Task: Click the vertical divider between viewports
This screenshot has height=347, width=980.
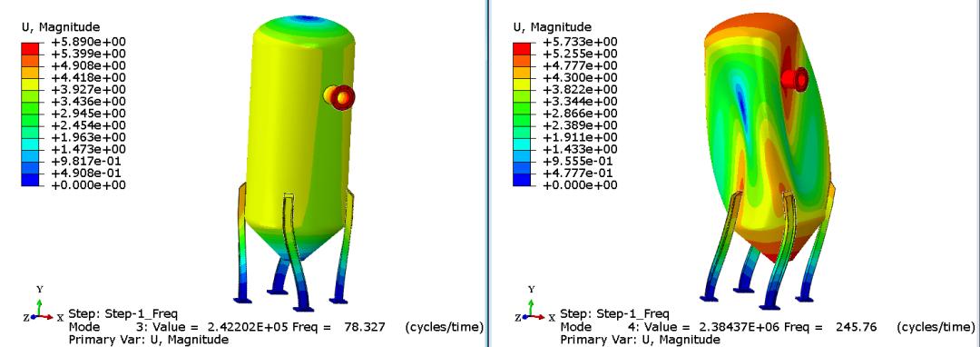Action: (487, 173)
